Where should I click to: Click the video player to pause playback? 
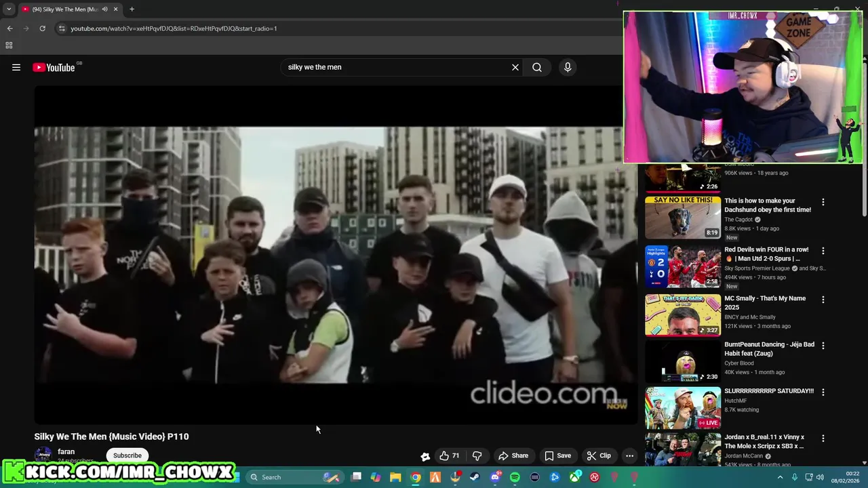(x=336, y=255)
